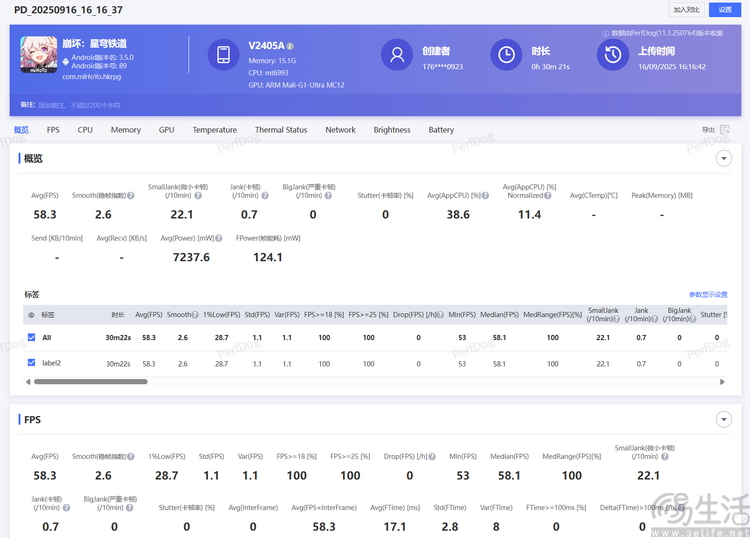Click the info icon next to V2405A

(290, 46)
